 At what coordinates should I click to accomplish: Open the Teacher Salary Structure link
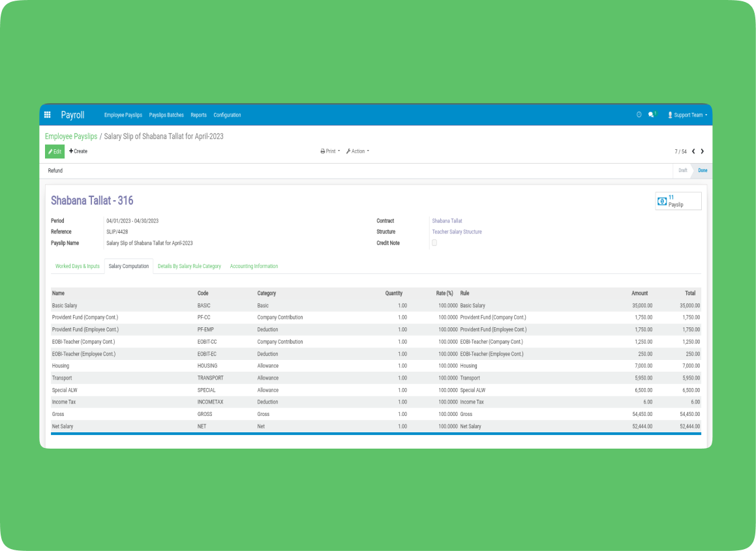point(457,231)
